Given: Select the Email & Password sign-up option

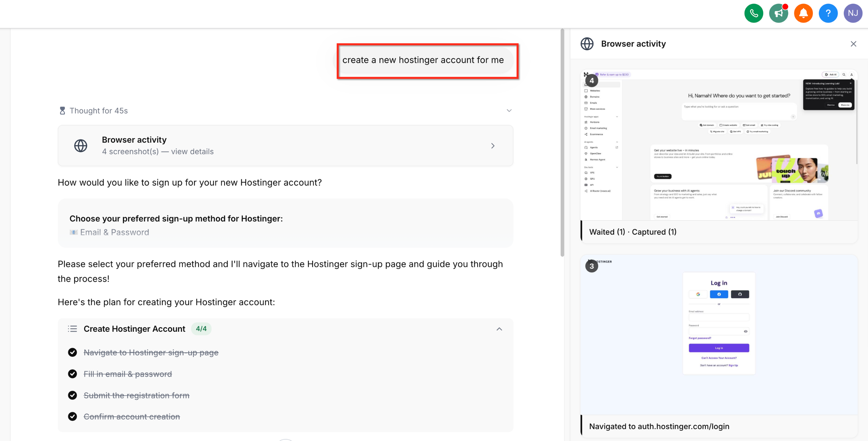Looking at the screenshot, I should point(109,232).
